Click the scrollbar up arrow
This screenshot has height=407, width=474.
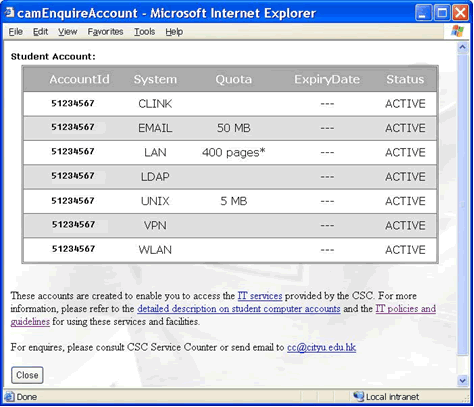(x=462, y=48)
